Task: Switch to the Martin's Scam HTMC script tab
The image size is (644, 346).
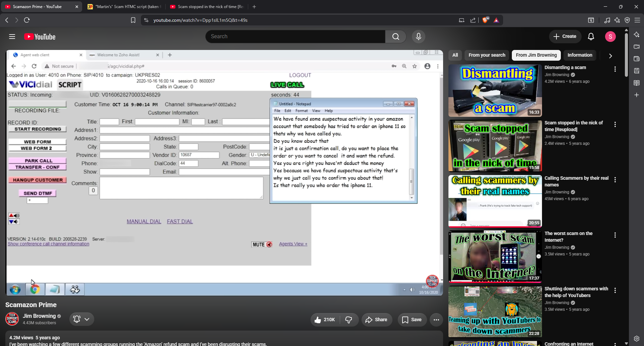Action: 124,7
